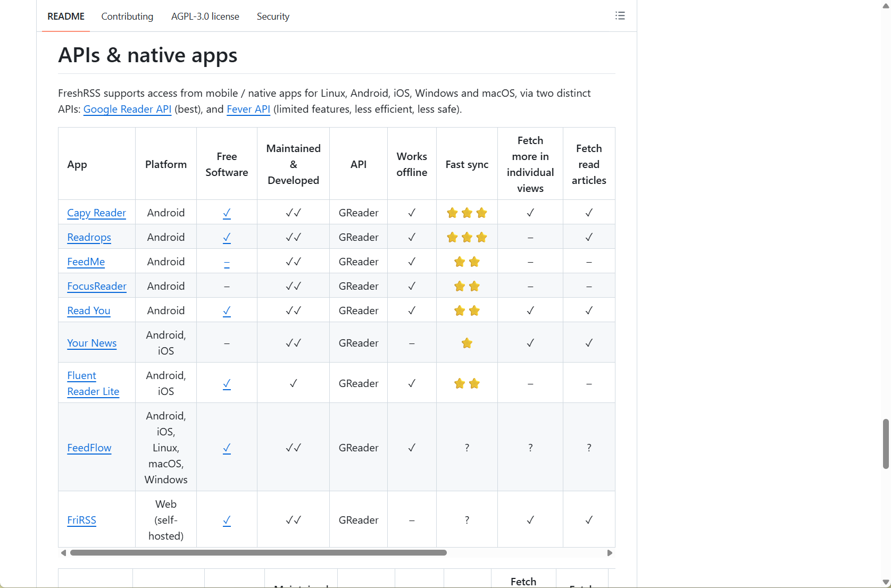Click the three stars in the Readrops row
This screenshot has height=588, width=891.
coord(467,237)
